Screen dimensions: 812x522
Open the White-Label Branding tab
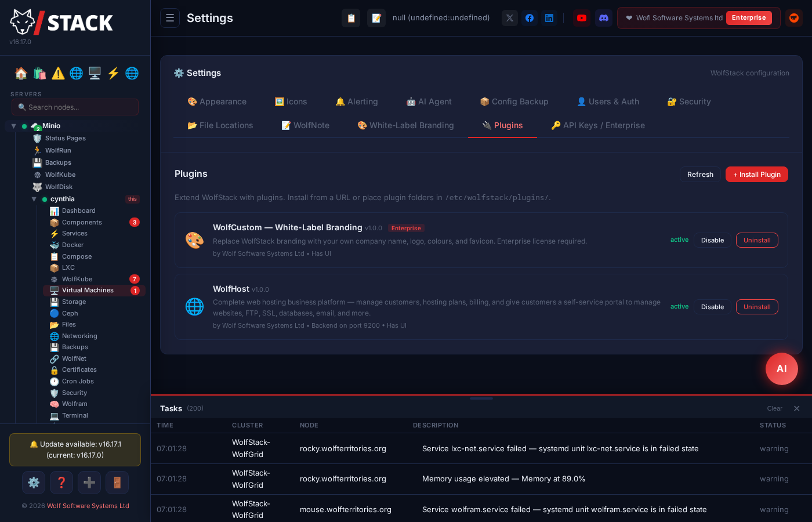[x=406, y=125]
